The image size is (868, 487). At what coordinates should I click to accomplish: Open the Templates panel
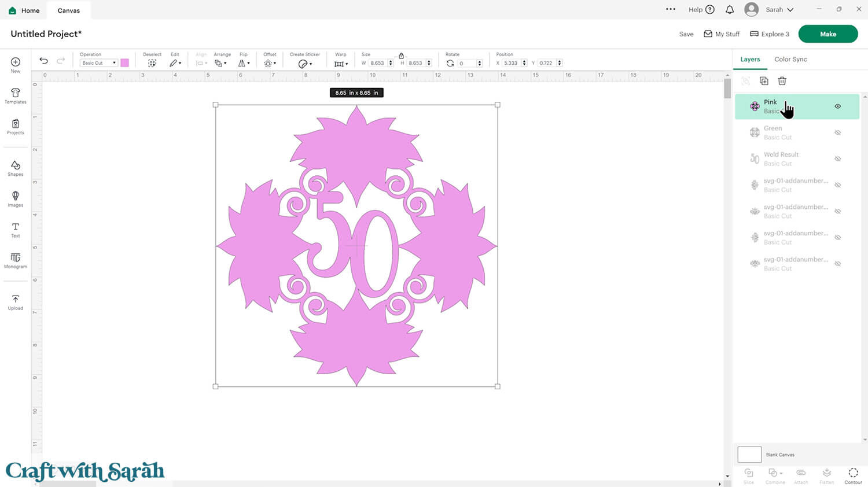point(16,95)
